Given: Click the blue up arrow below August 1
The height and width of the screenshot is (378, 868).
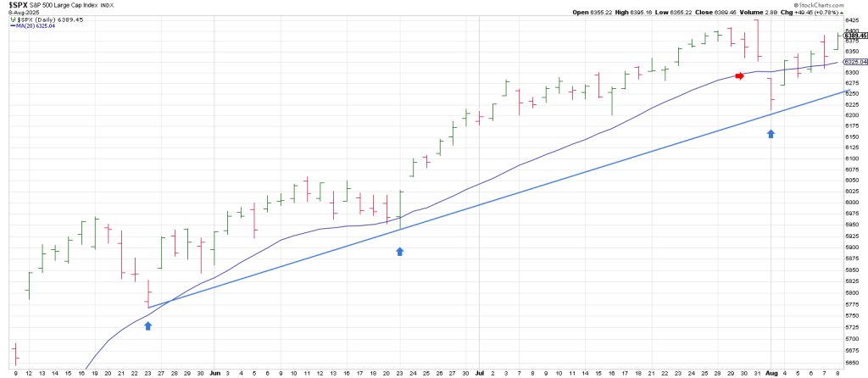Looking at the screenshot, I should pyautogui.click(x=771, y=133).
